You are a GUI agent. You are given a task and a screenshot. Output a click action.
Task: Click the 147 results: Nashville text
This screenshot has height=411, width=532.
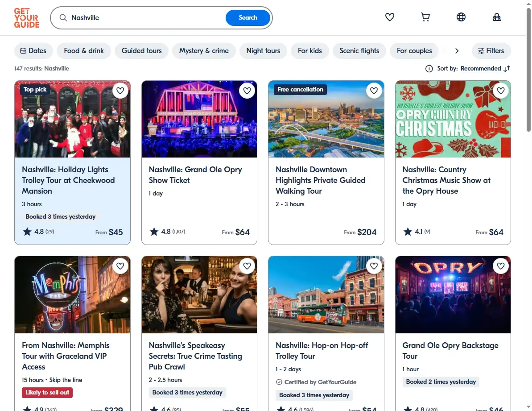(42, 69)
